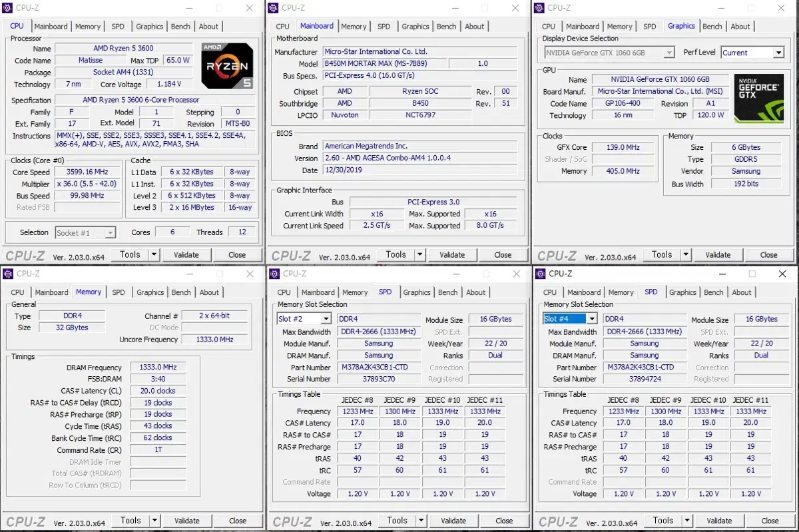Click GPU code name GP106-400
Screen dimensions: 799x532
(623, 103)
